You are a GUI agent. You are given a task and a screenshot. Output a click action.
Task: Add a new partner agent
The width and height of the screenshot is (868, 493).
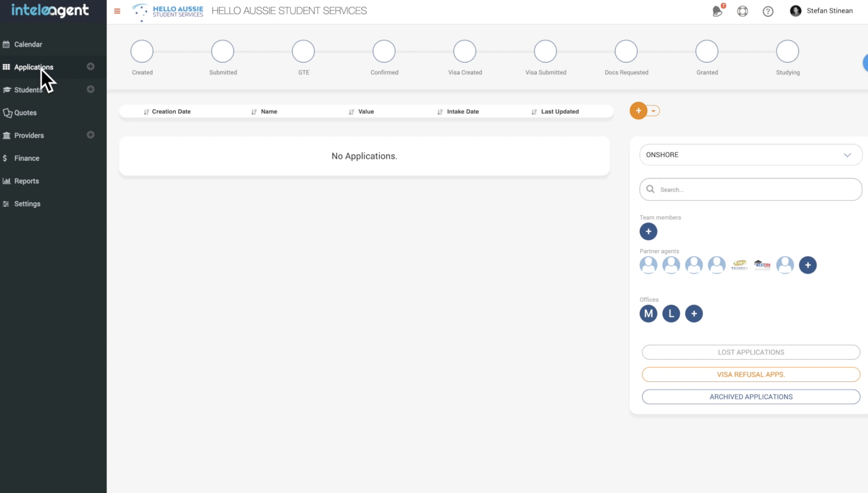[x=808, y=265]
